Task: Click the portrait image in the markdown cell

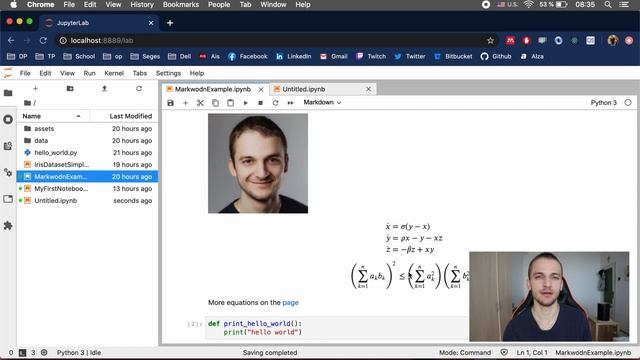Action: pos(258,163)
